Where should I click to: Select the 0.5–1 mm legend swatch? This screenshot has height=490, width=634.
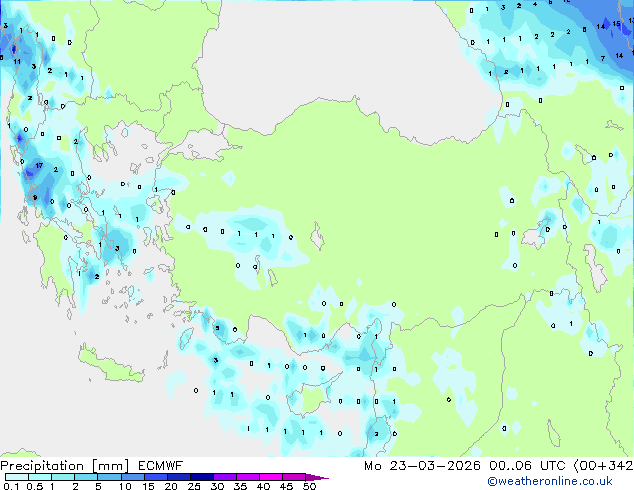(x=40, y=477)
